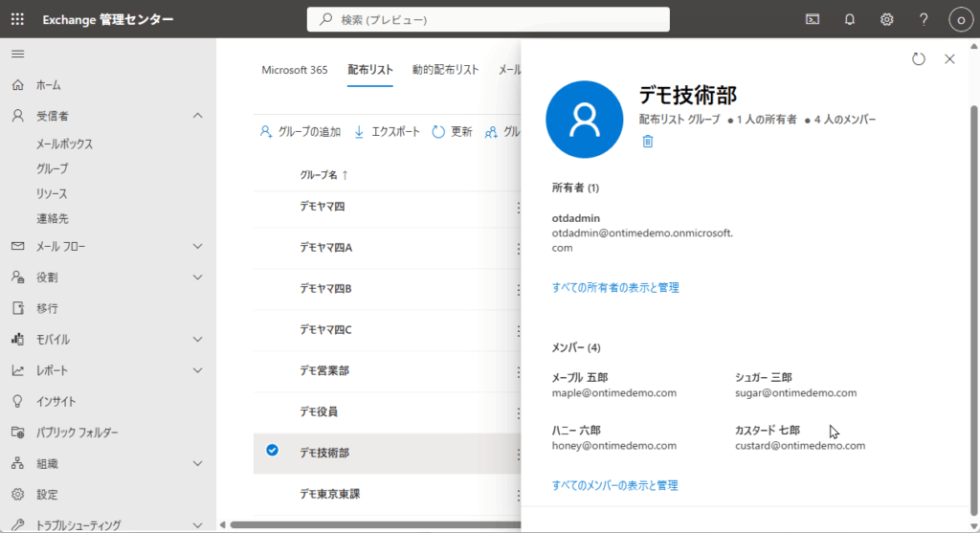Image resolution: width=980 pixels, height=533 pixels.
Task: Click the search box in header
Action: tap(488, 19)
